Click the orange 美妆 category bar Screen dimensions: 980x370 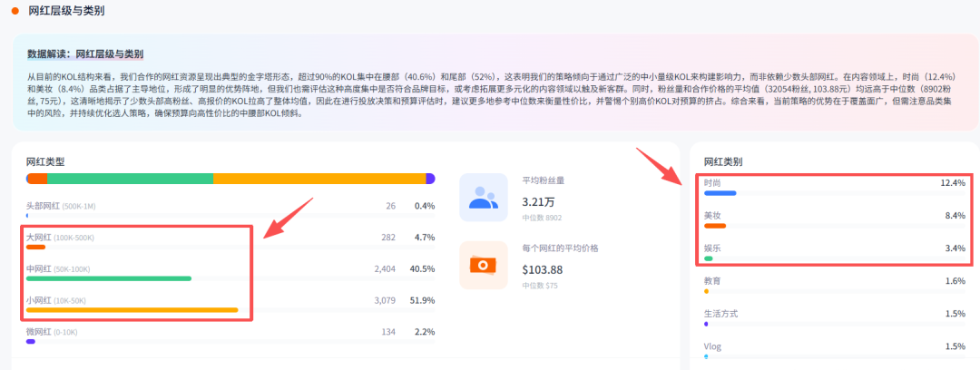[x=715, y=226]
